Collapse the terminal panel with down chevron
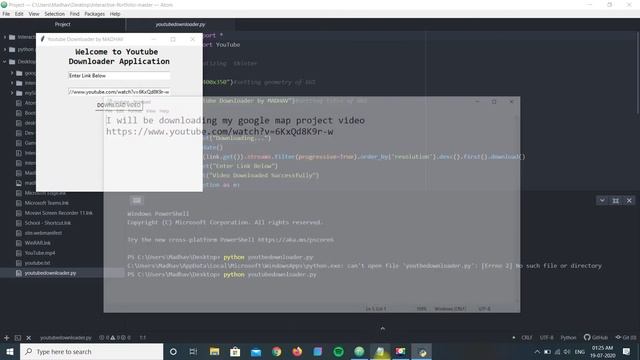The height and width of the screenshot is (360, 640). [x=602, y=200]
